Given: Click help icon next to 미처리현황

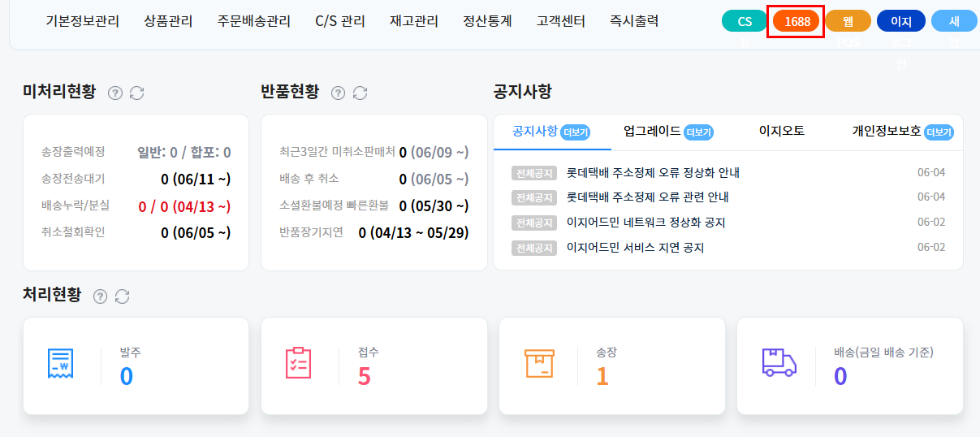Looking at the screenshot, I should [115, 93].
